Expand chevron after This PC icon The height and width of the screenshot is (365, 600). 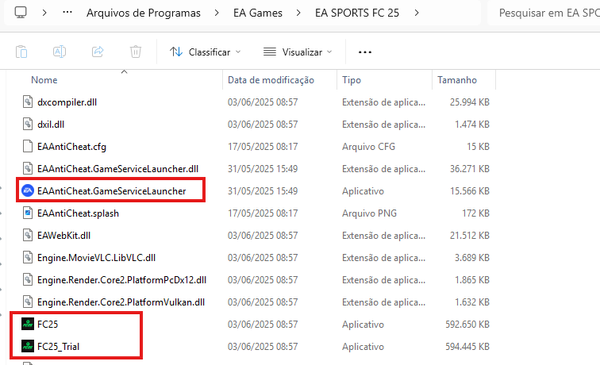(x=44, y=13)
